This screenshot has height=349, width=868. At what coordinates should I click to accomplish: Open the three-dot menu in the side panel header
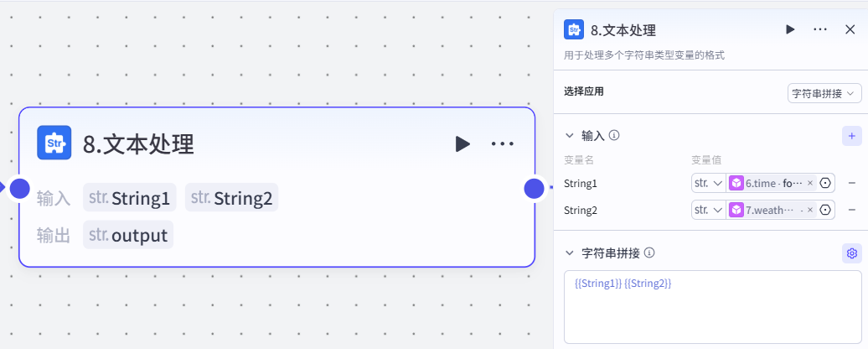click(x=820, y=29)
